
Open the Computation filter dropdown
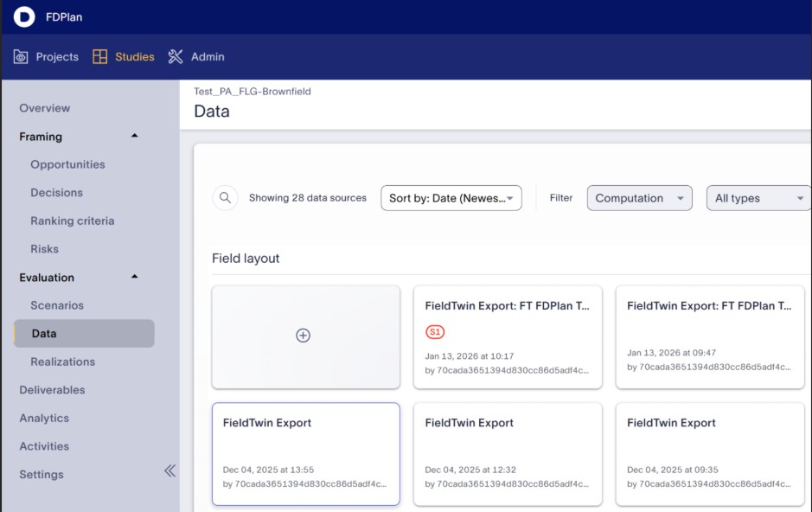click(639, 198)
